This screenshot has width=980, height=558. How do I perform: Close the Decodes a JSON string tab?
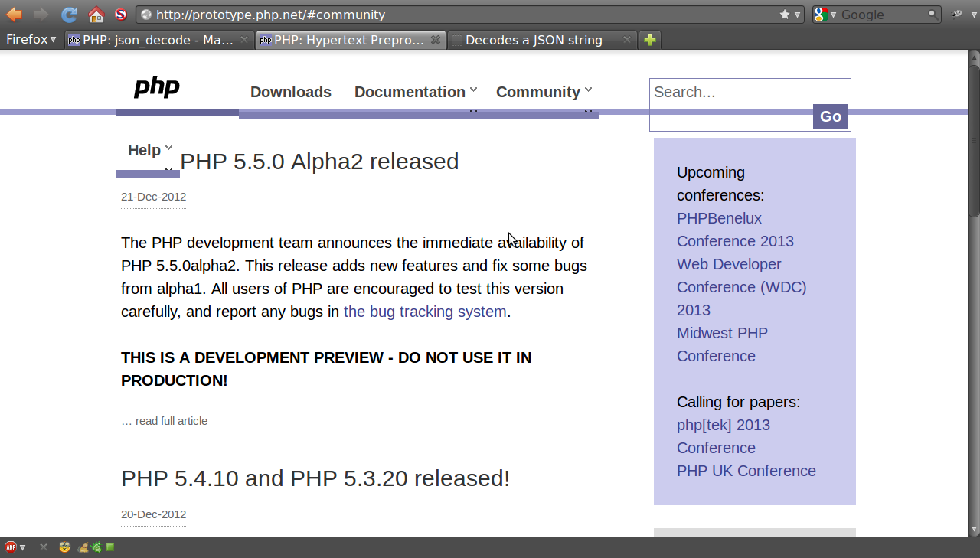tap(627, 40)
